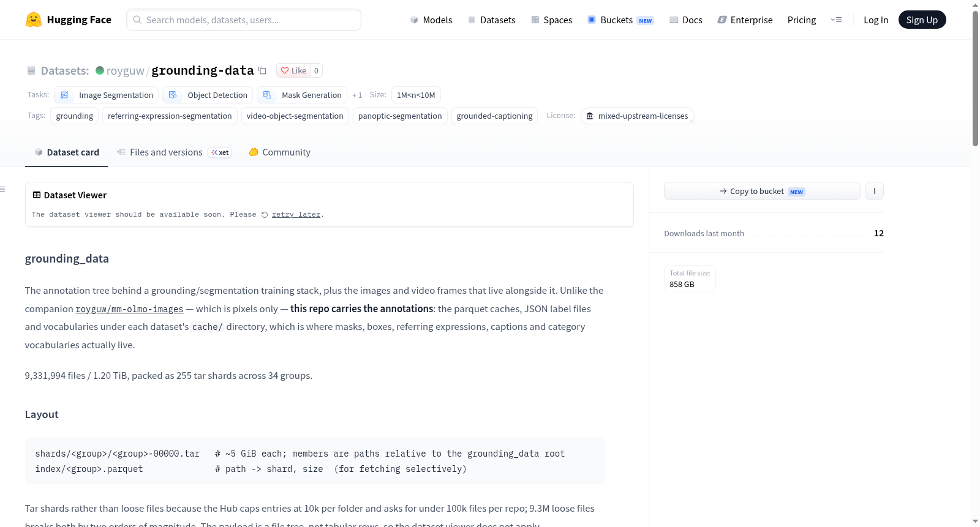Viewport: 980px width, 527px height.
Task: Click the Files and versions list icon
Action: 121,152
